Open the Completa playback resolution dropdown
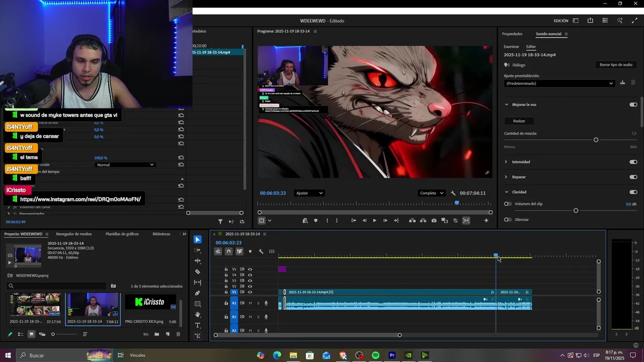The height and width of the screenshot is (362, 644). [432, 193]
